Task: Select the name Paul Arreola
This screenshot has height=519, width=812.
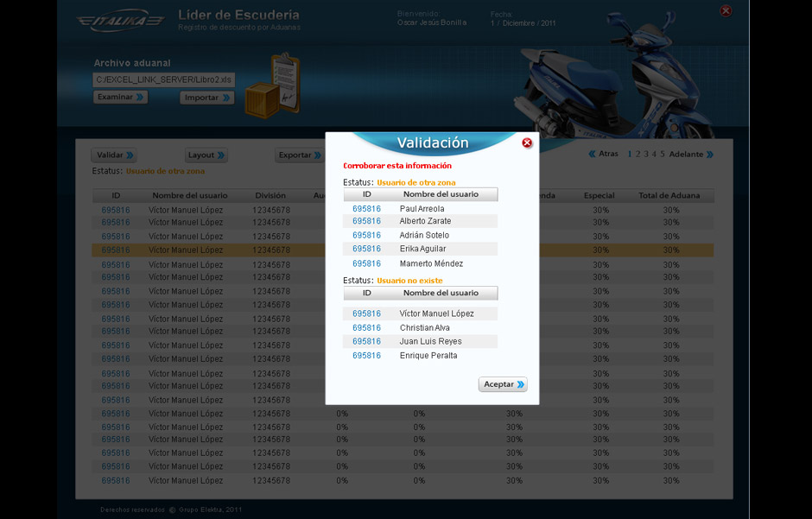Action: pos(422,208)
